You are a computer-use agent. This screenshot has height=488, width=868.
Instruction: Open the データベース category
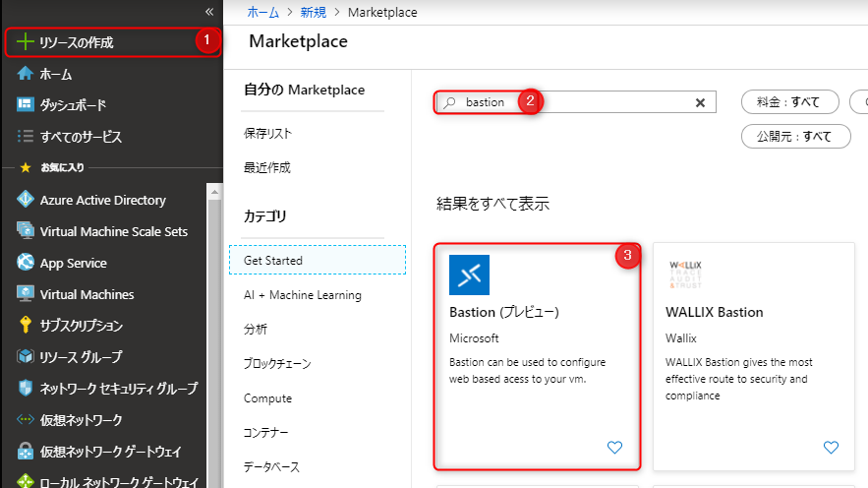271,467
